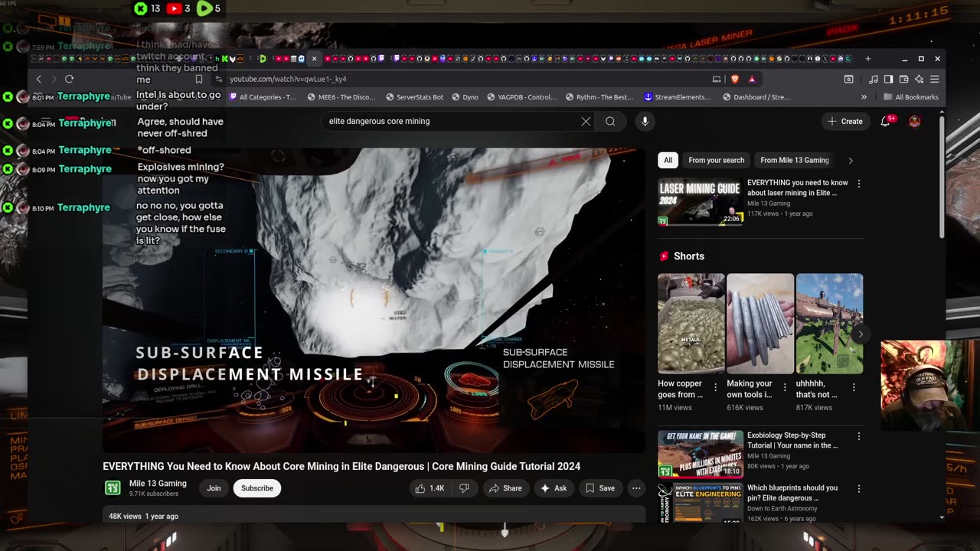Show hidden bookmarks with the chevron

[x=864, y=97]
